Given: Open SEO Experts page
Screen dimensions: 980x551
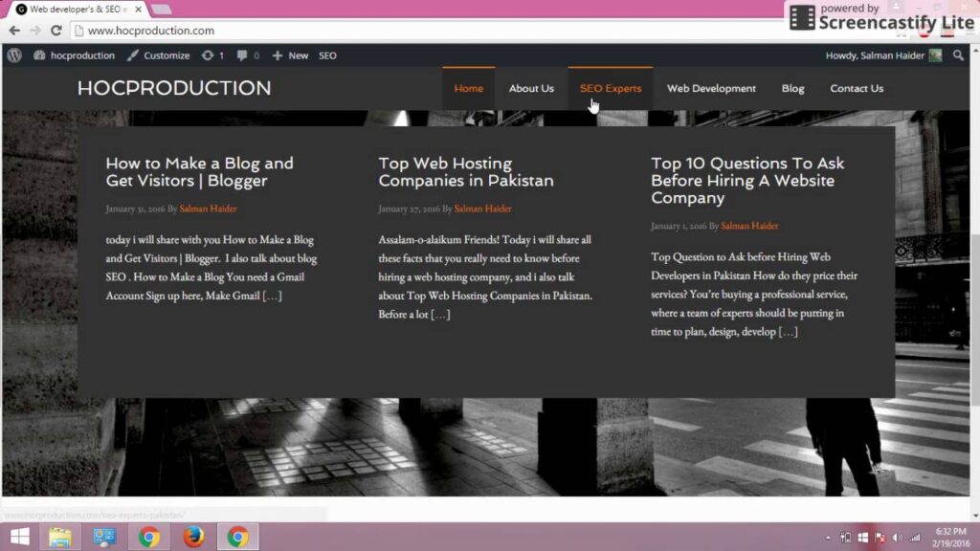Looking at the screenshot, I should pos(611,88).
